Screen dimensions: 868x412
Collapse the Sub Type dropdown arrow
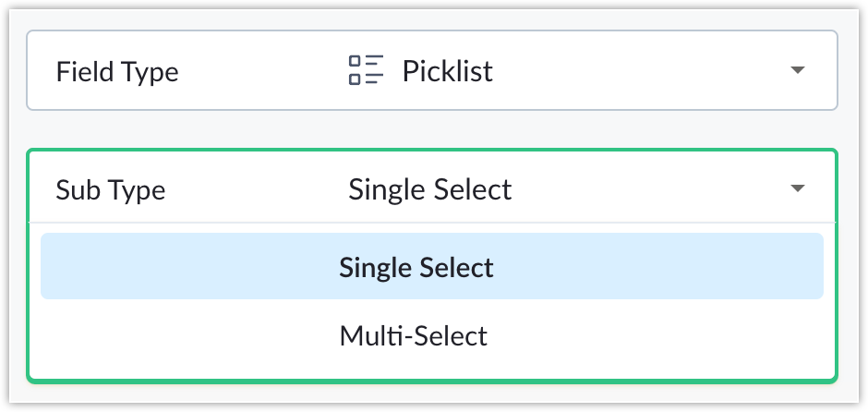pyautogui.click(x=797, y=188)
